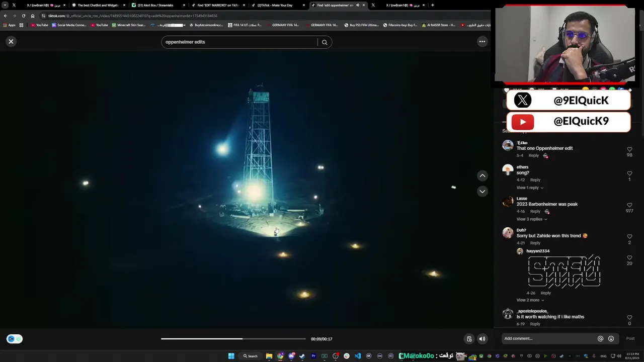This screenshot has height=362, width=644.
Task: Open 'Social Media Conne...' bookmark
Action: 69,25
